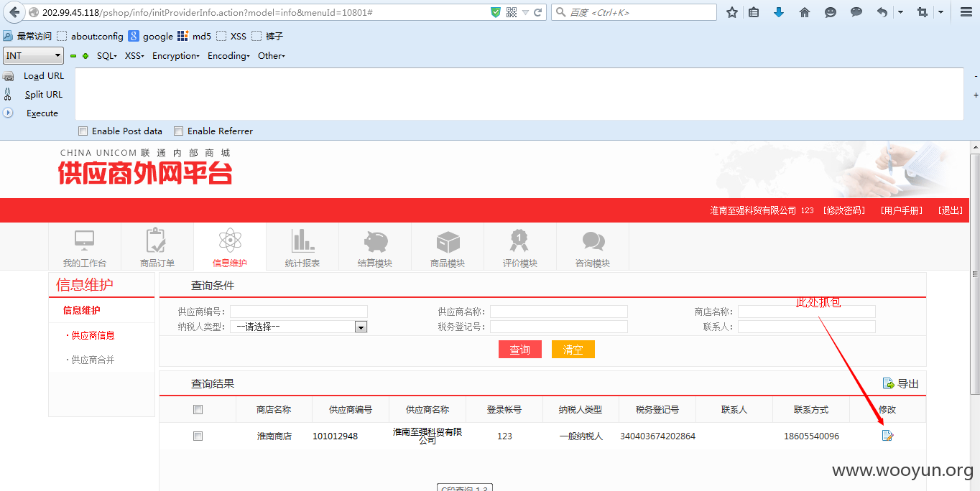Click the green minus icon in HackBar
Viewport: 980px width, 491px height.
click(73, 56)
